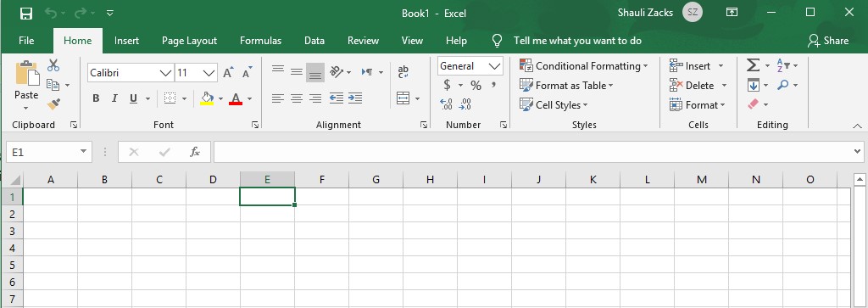Select the Format Painter brush icon
Image resolution: width=868 pixels, height=308 pixels.
pyautogui.click(x=53, y=104)
